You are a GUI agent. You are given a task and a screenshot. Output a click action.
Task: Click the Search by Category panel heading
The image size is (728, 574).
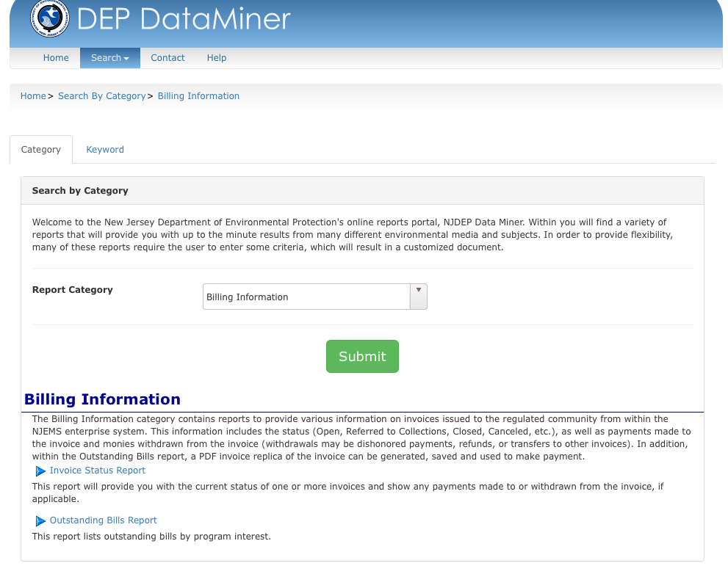(x=80, y=191)
